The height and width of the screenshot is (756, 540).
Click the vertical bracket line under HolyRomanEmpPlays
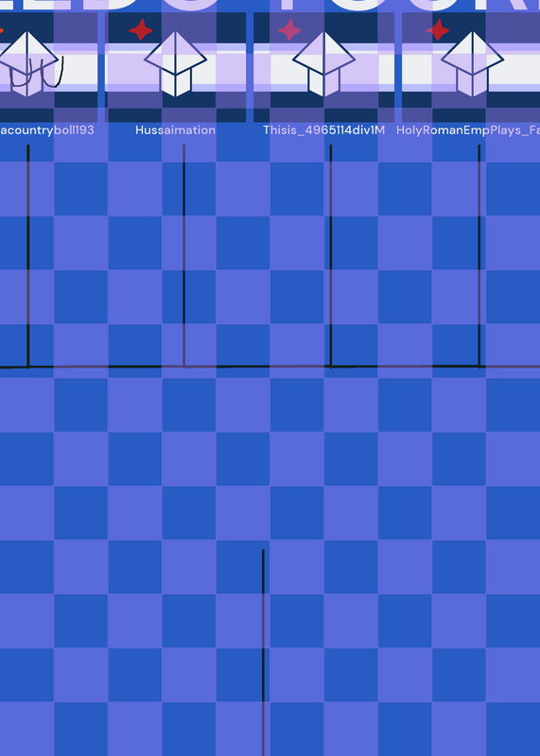[x=479, y=256]
